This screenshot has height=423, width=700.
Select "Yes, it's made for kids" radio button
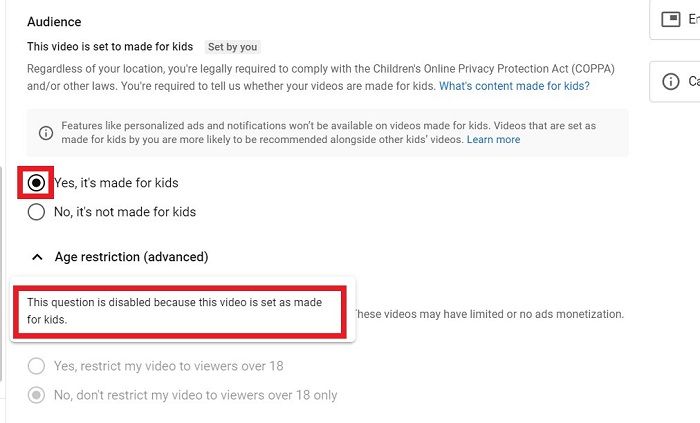[37, 183]
